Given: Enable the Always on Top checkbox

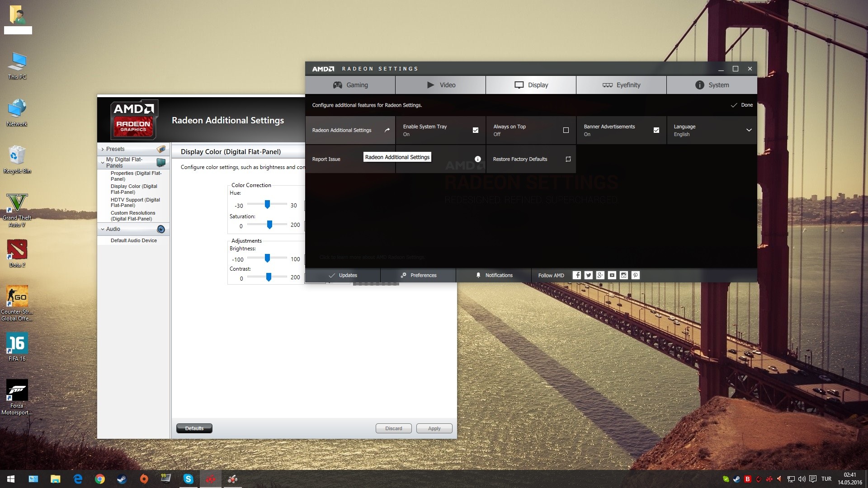Looking at the screenshot, I should tap(566, 130).
